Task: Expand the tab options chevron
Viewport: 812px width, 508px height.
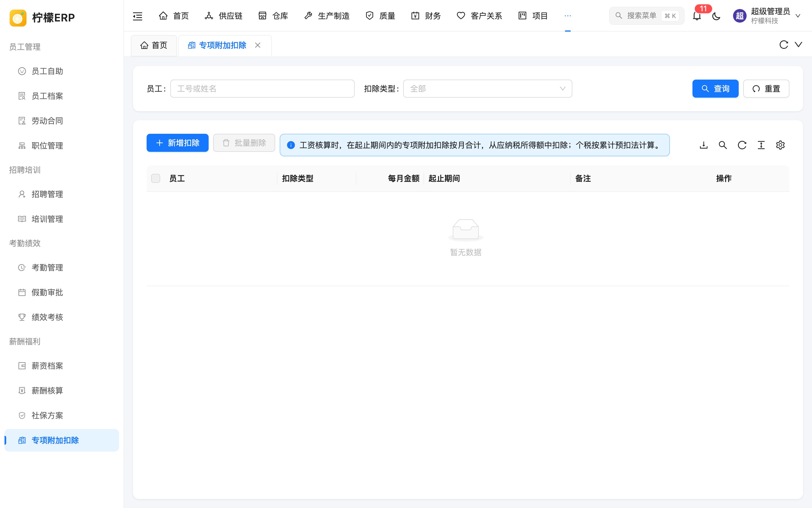Action: click(798, 45)
